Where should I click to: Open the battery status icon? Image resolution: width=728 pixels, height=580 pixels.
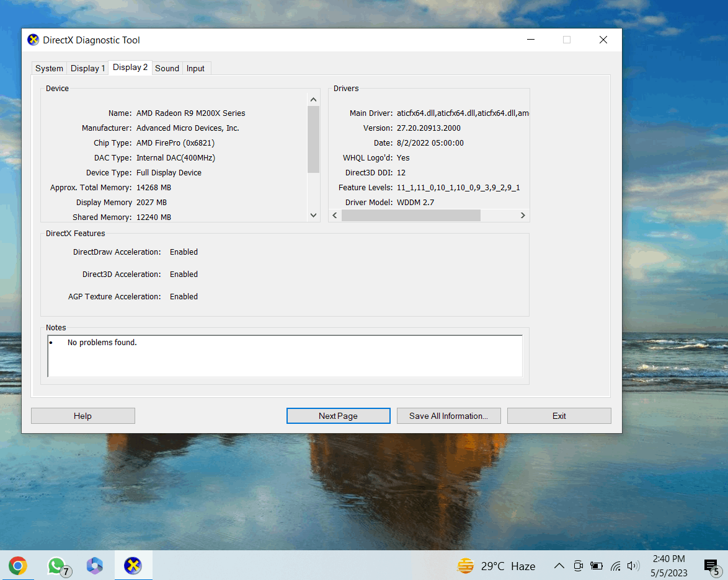(x=597, y=566)
